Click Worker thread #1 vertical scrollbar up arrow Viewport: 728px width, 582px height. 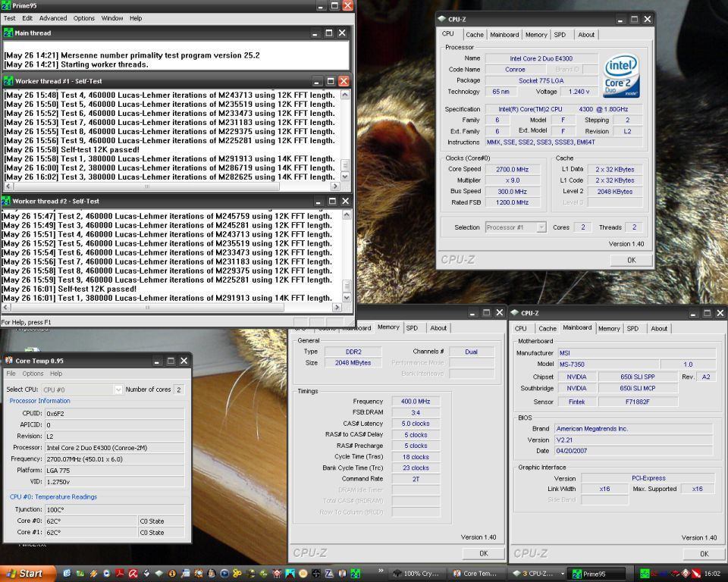click(345, 95)
